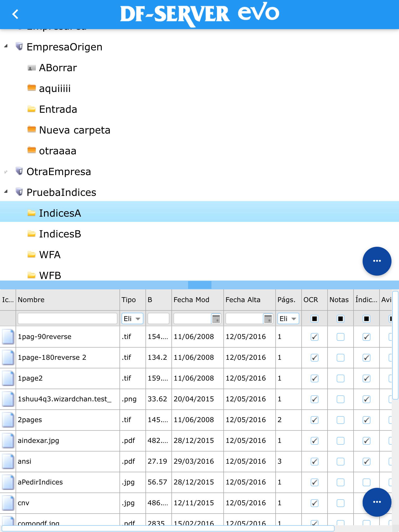Click the ABorrar folder icon
The image size is (399, 532).
tap(31, 68)
